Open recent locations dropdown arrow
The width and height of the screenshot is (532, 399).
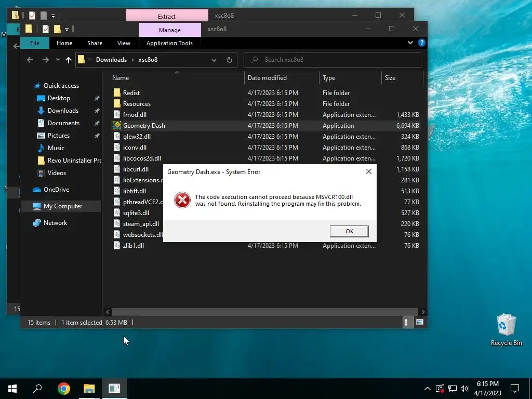(x=58, y=60)
